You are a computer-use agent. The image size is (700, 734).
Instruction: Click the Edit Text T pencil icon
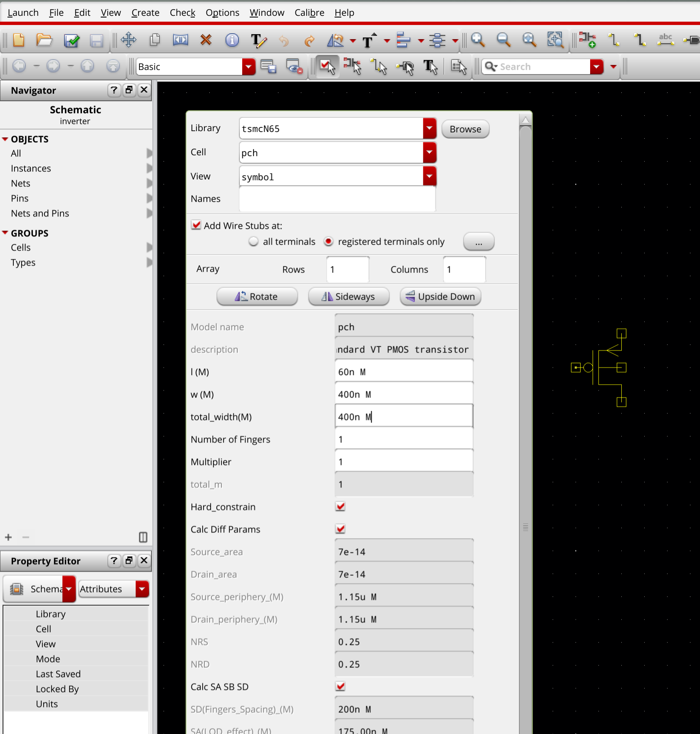pos(258,40)
